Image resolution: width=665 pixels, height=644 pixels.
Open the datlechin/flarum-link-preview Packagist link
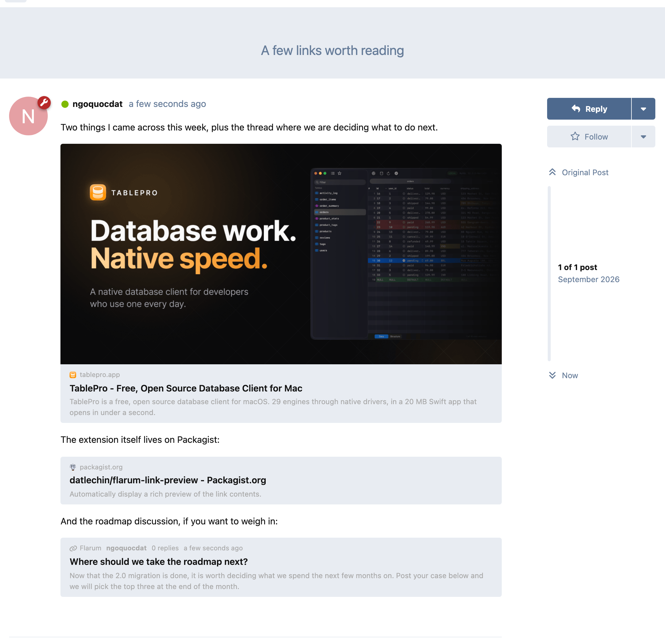[168, 480]
